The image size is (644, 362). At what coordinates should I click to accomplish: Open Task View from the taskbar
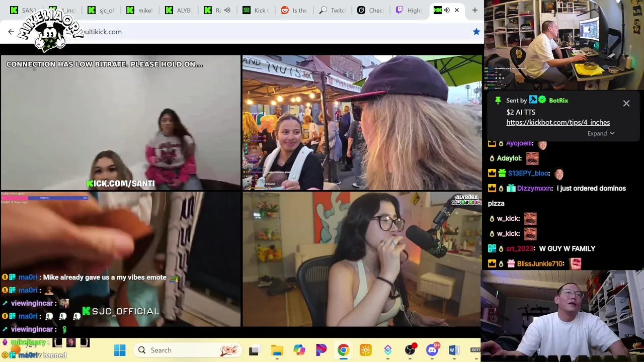254,350
